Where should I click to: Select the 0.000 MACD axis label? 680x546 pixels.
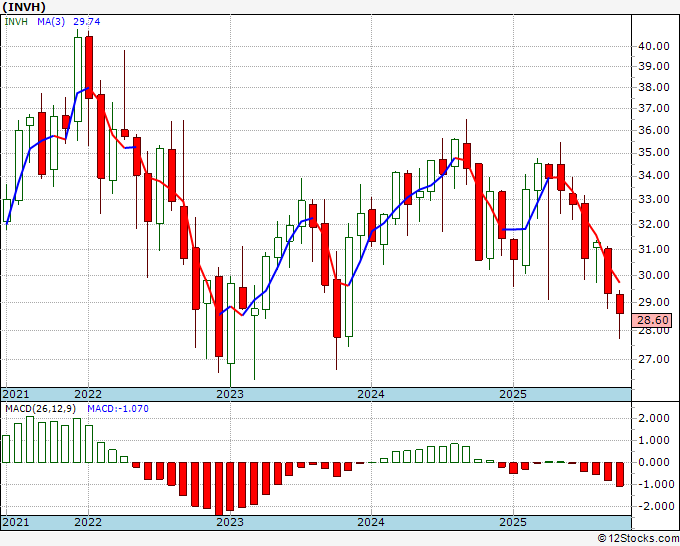pos(654,462)
